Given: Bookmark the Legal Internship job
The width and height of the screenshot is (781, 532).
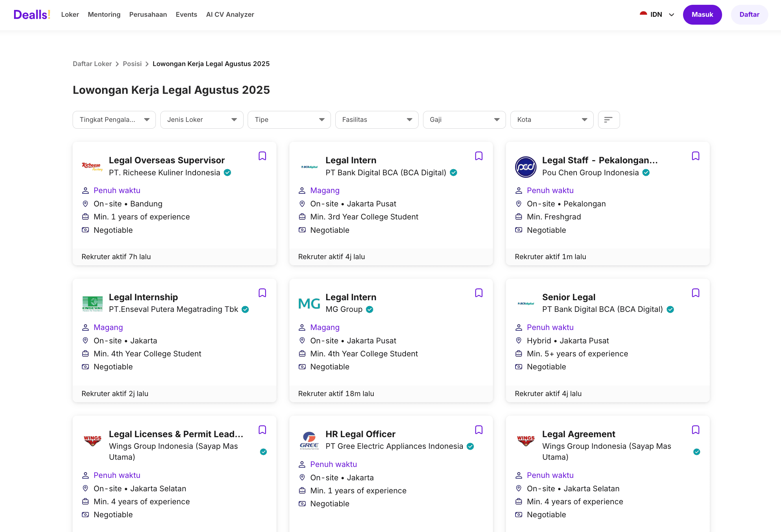Looking at the screenshot, I should click(x=262, y=293).
